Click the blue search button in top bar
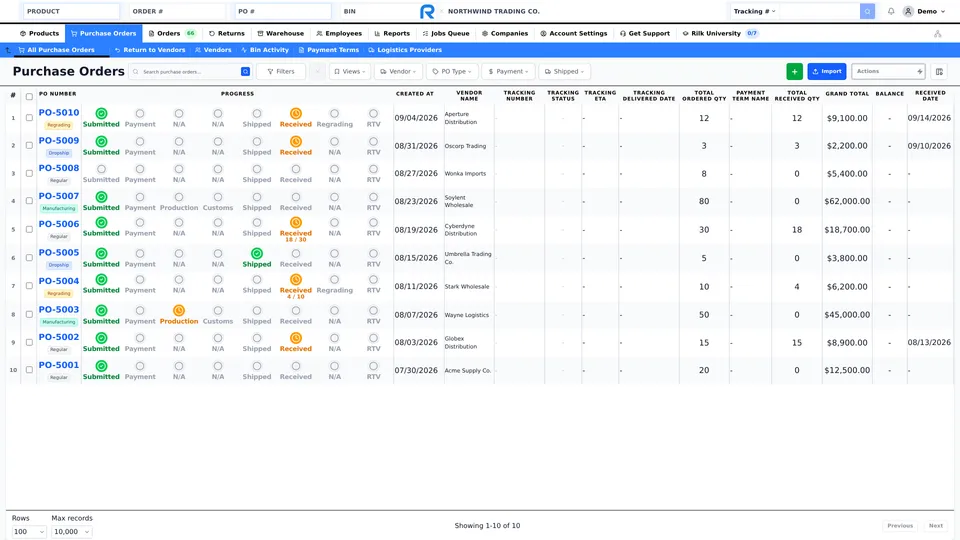 coord(867,11)
